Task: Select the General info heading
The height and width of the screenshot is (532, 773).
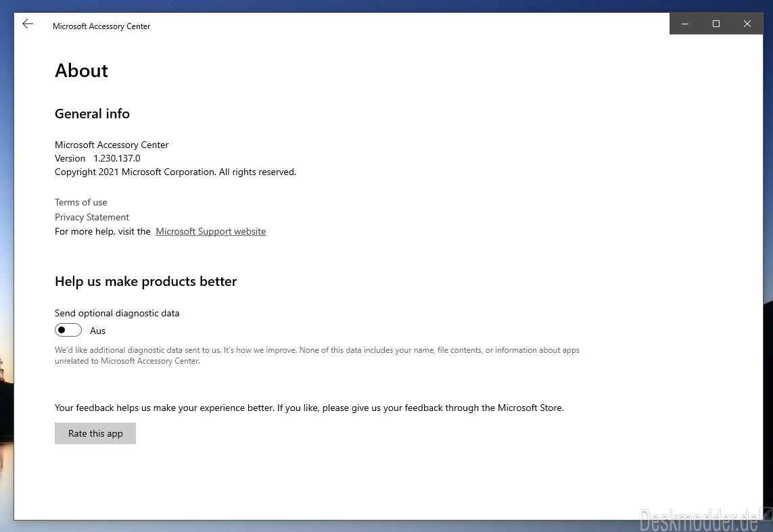Action: (x=92, y=114)
